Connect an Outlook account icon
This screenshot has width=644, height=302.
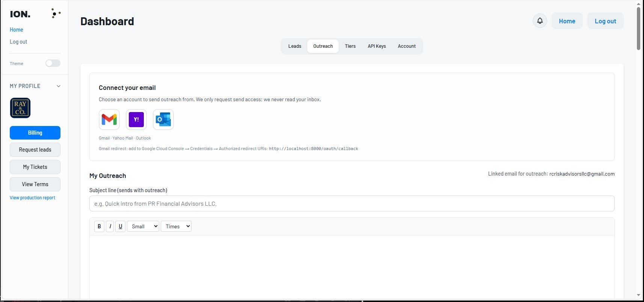[x=163, y=120]
